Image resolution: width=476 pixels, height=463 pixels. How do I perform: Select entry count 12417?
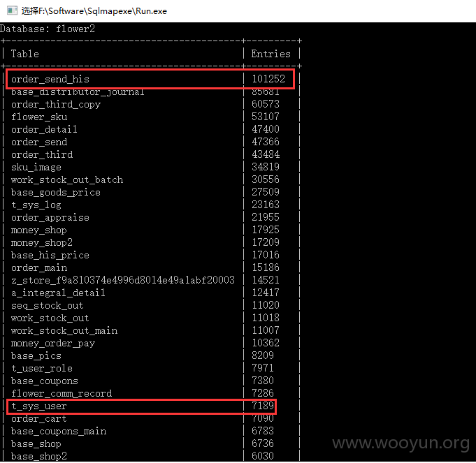(x=266, y=293)
